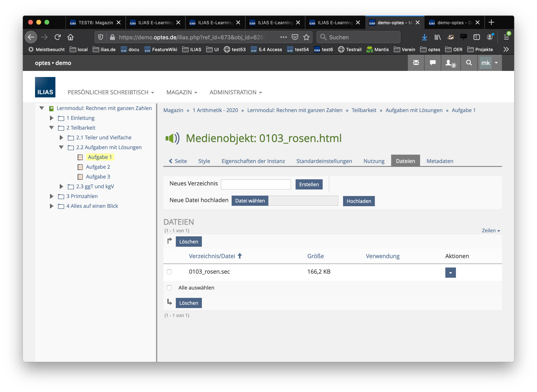Open the ILIAS mail envelope icon
537x392 pixels.
(416, 63)
